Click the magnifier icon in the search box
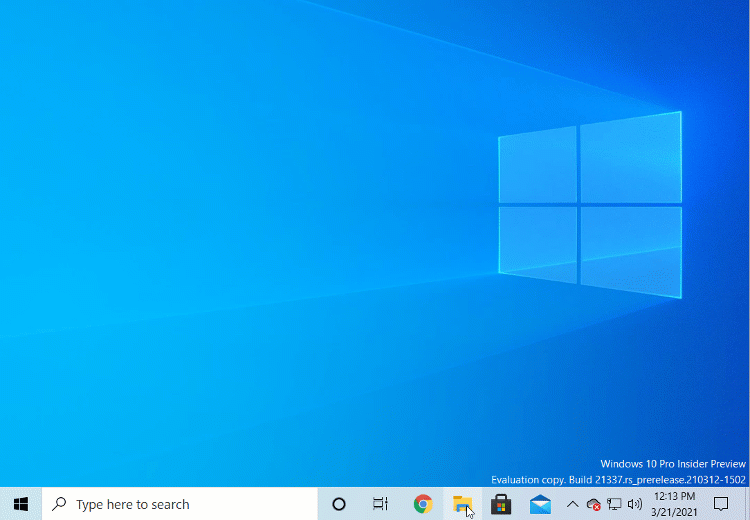This screenshot has width=750, height=520. pos(60,504)
